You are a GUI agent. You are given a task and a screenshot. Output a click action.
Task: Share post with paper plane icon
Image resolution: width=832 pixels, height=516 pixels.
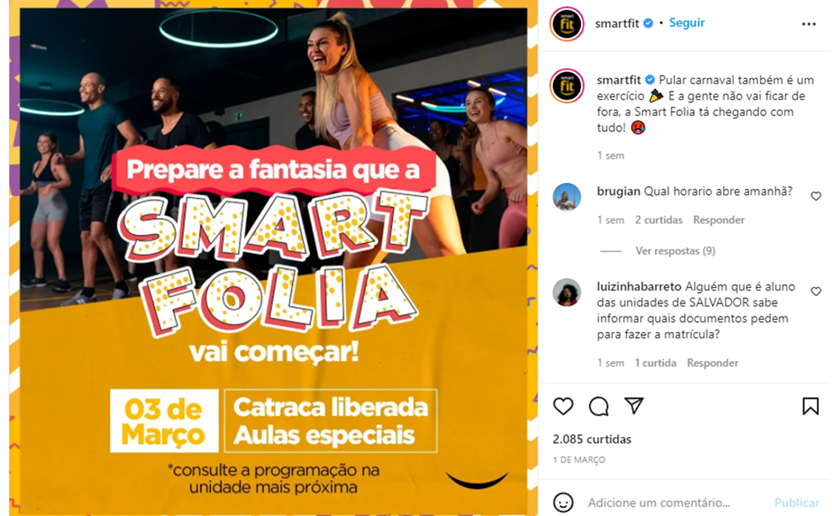(634, 406)
